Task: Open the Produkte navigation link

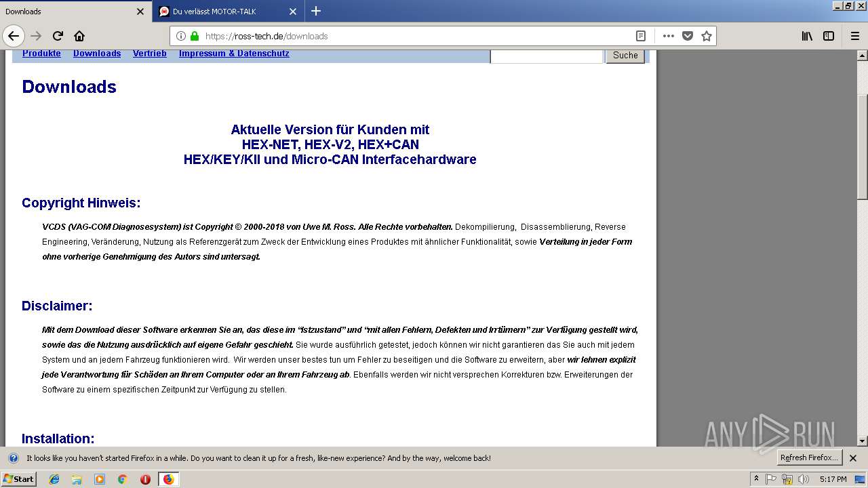Action: [x=41, y=54]
